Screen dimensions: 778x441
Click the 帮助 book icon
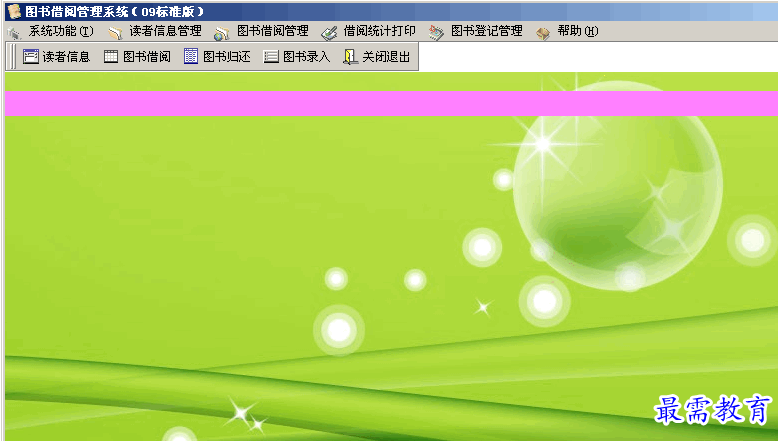pos(543,33)
